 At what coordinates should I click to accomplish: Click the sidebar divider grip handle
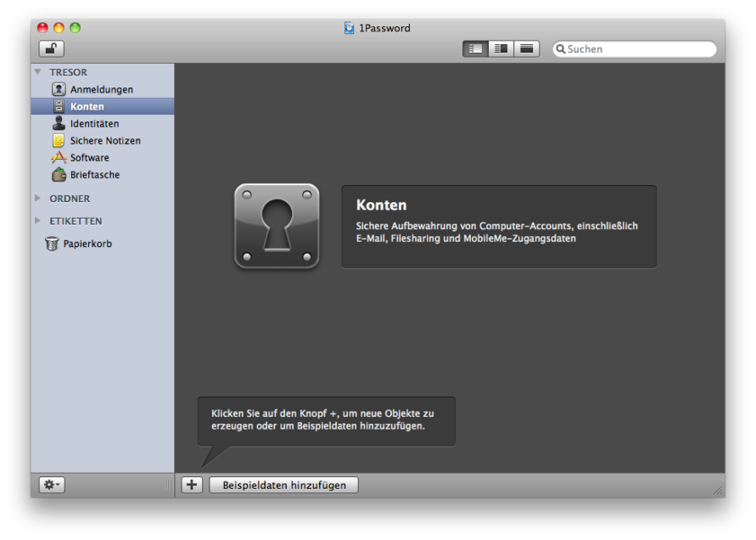pos(168,485)
